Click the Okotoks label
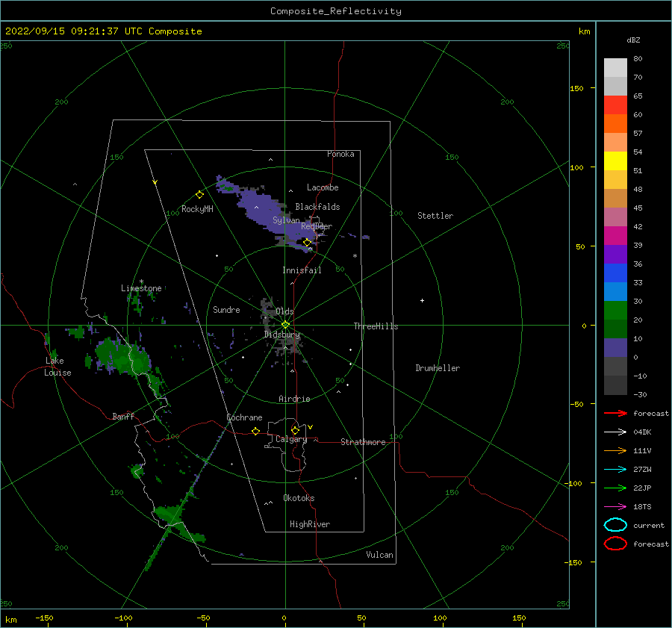Screen dimensions: 672x628 pos(299,498)
